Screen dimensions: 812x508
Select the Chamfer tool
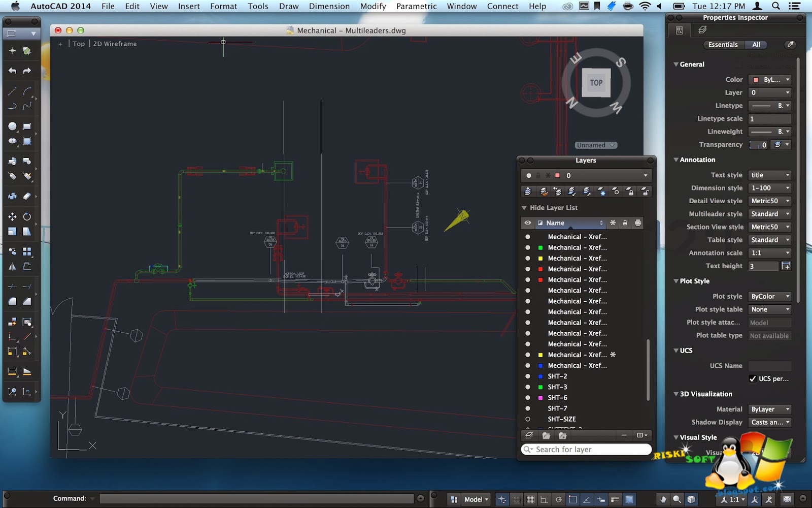[x=27, y=301]
